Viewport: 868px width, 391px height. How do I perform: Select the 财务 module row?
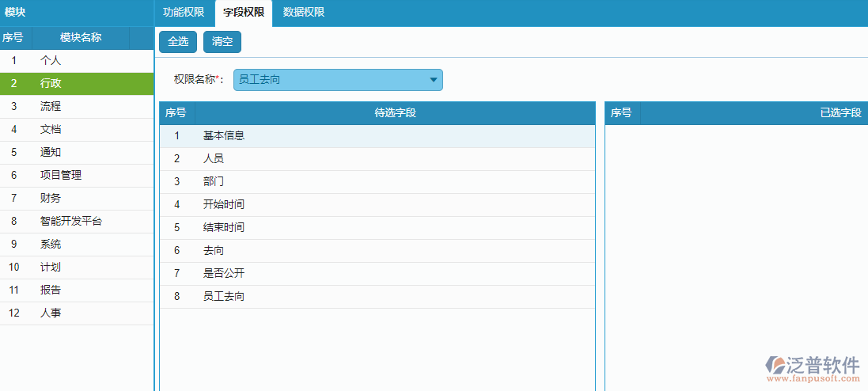(77, 199)
